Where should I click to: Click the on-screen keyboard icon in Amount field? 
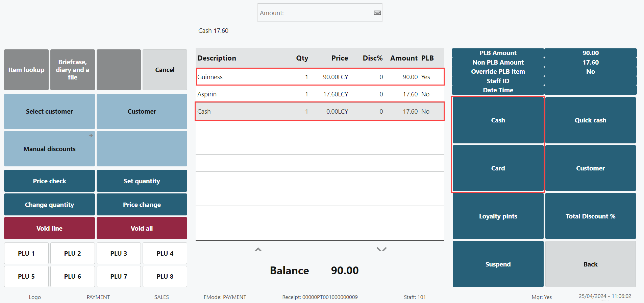pyautogui.click(x=377, y=13)
